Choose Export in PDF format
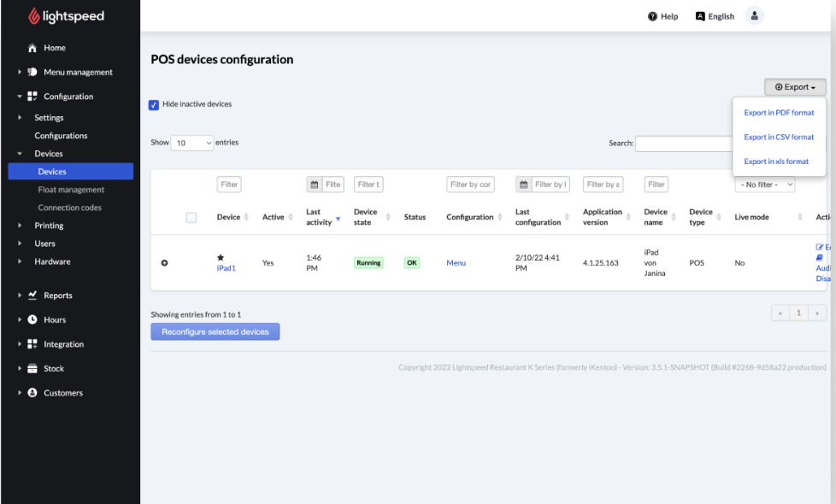The image size is (836, 504). click(779, 113)
